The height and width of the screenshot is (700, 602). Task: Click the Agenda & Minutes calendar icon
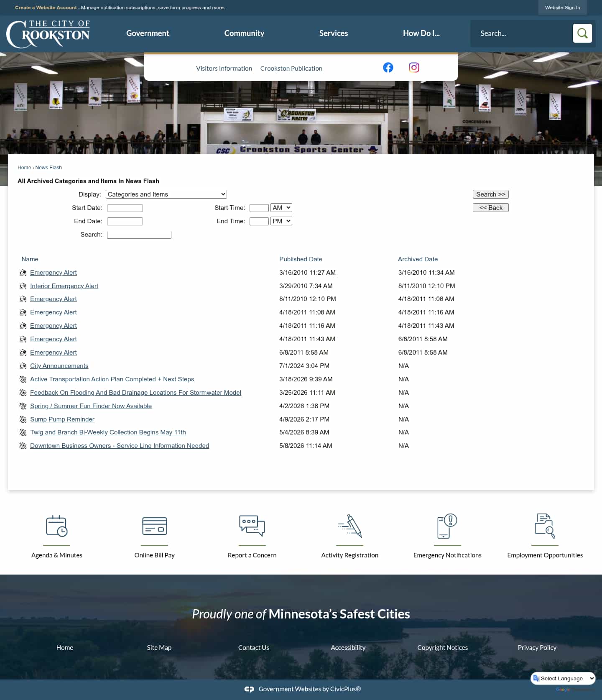tap(57, 526)
